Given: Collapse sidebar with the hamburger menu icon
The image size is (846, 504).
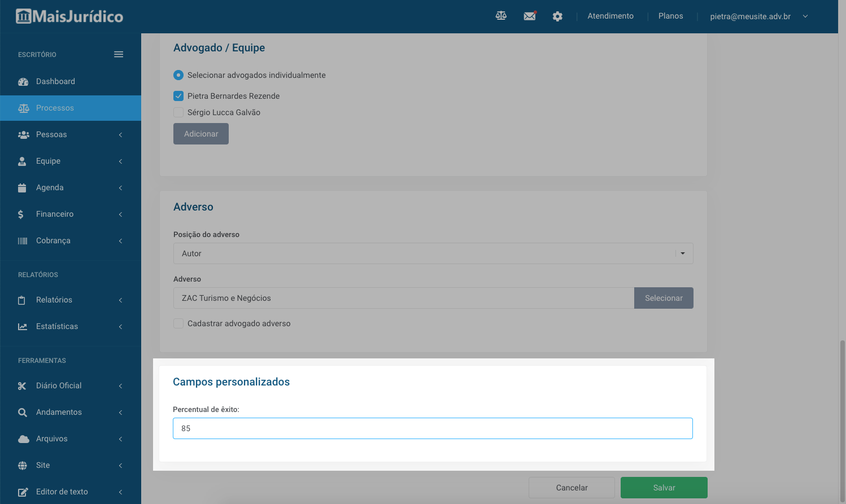Looking at the screenshot, I should (x=119, y=54).
